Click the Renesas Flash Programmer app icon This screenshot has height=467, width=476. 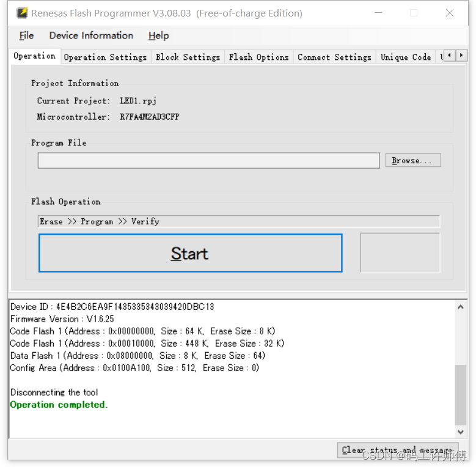pyautogui.click(x=22, y=13)
